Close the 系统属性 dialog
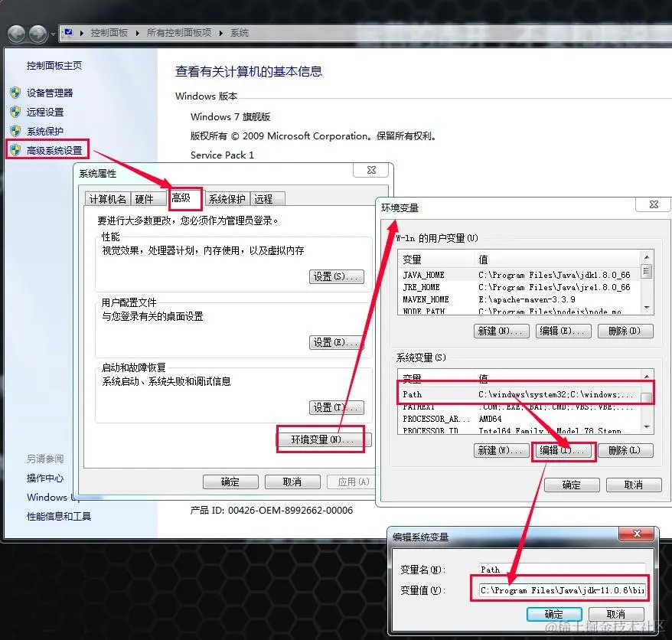The image size is (672, 640). [371, 170]
